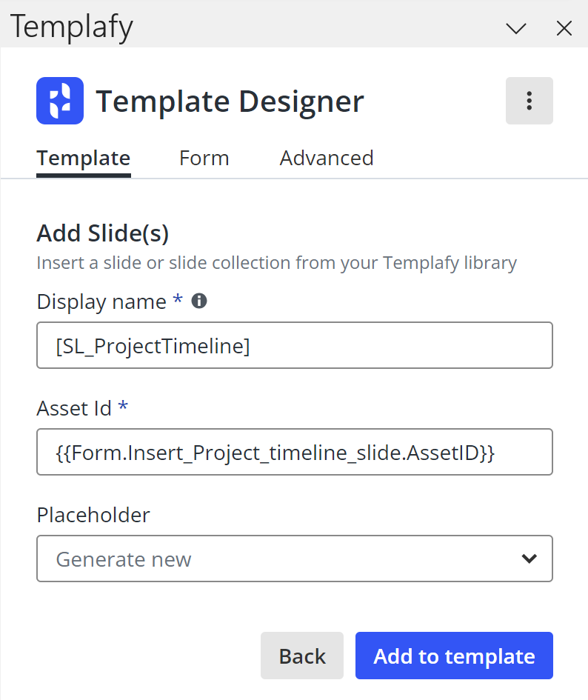
Task: Click the Display name label
Action: coord(101,301)
